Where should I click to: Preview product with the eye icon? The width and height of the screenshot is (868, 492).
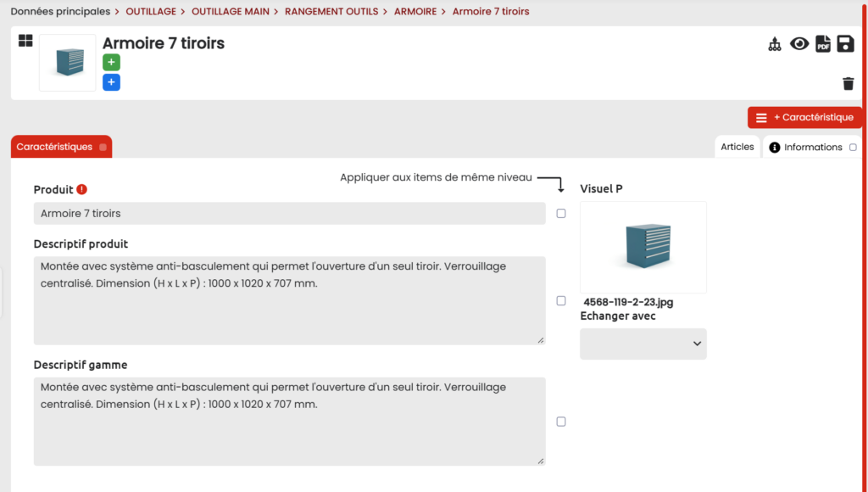[799, 44]
